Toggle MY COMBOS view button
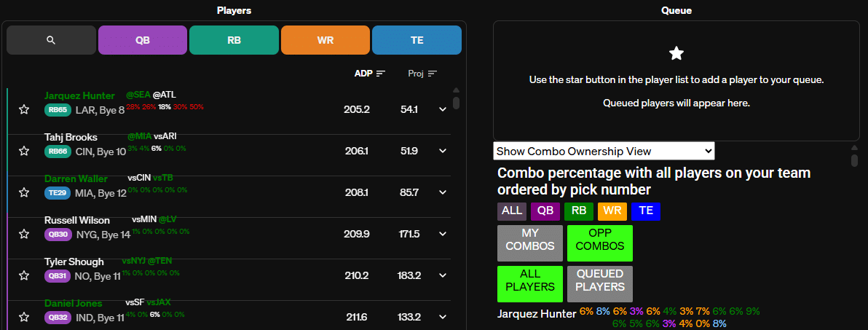The width and height of the screenshot is (868, 330). coord(530,243)
